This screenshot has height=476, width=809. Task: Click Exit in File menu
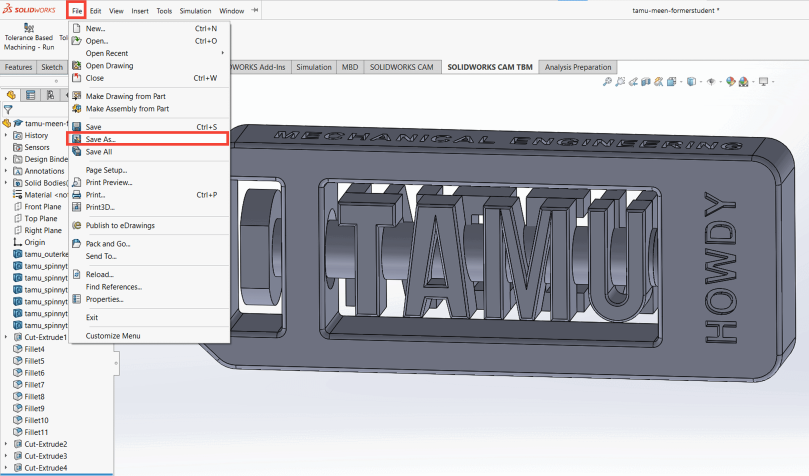pyautogui.click(x=150, y=317)
